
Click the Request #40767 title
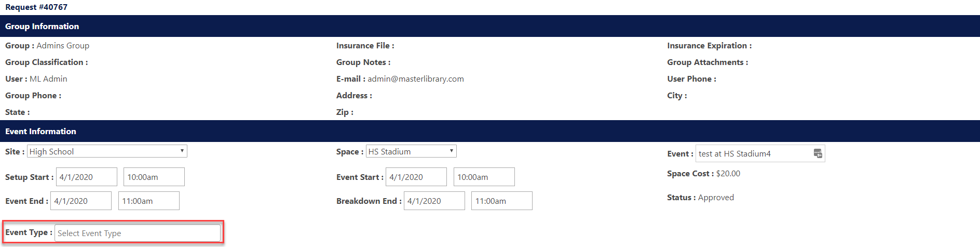36,7
